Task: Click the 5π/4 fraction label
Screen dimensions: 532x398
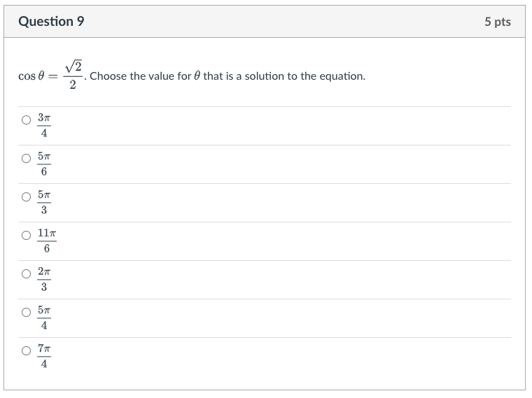Action: coord(44,318)
